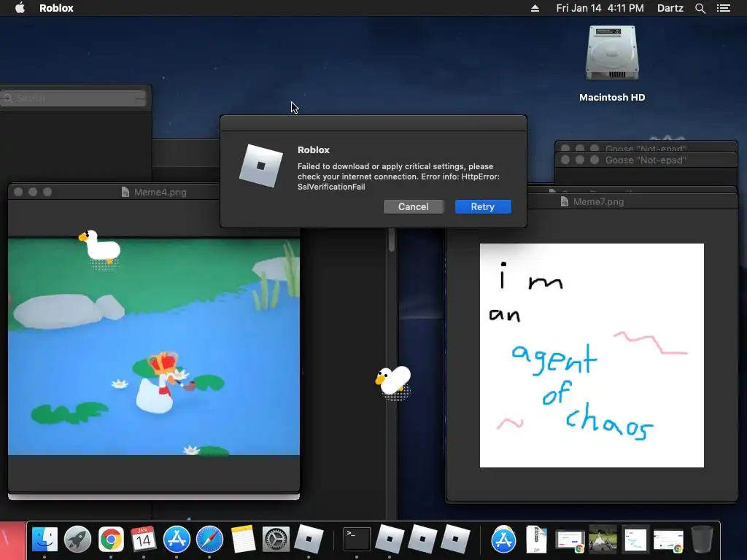The height and width of the screenshot is (560, 747).
Task: Open the Trash in the dock
Action: point(702,540)
